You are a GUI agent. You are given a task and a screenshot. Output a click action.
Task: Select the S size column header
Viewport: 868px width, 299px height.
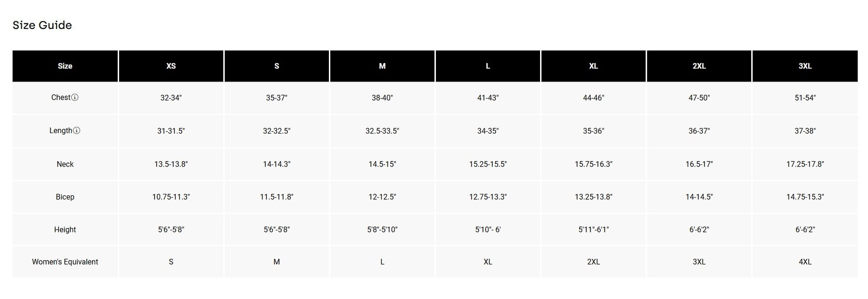click(x=277, y=66)
